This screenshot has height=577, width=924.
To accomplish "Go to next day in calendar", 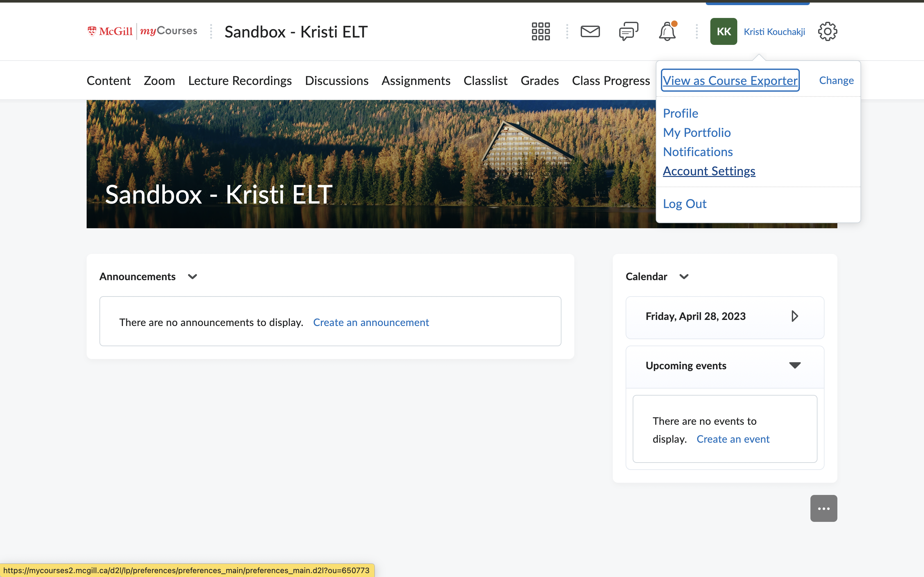I will (x=794, y=316).
